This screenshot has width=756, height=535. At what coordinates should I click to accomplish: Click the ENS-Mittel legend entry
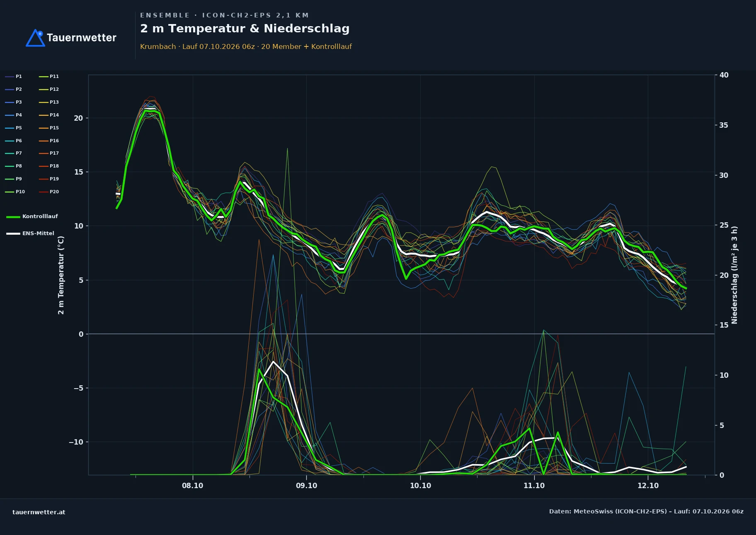30,233
